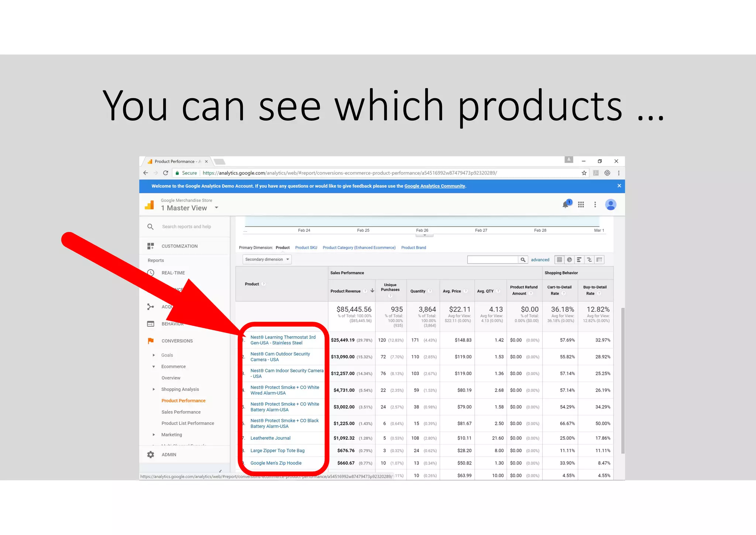Click the table search magnifier button

point(523,260)
